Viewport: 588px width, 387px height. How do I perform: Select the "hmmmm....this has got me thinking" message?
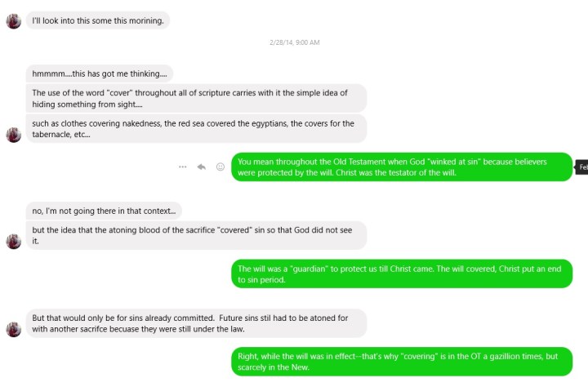(100, 73)
